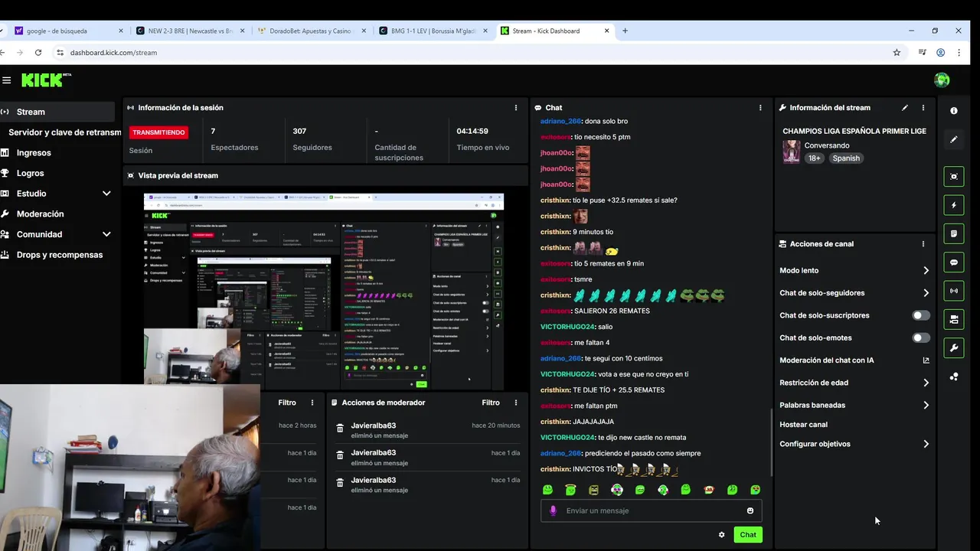Image resolution: width=980 pixels, height=551 pixels.
Task: Toggle Chat de solo-emotes switch
Action: (921, 337)
